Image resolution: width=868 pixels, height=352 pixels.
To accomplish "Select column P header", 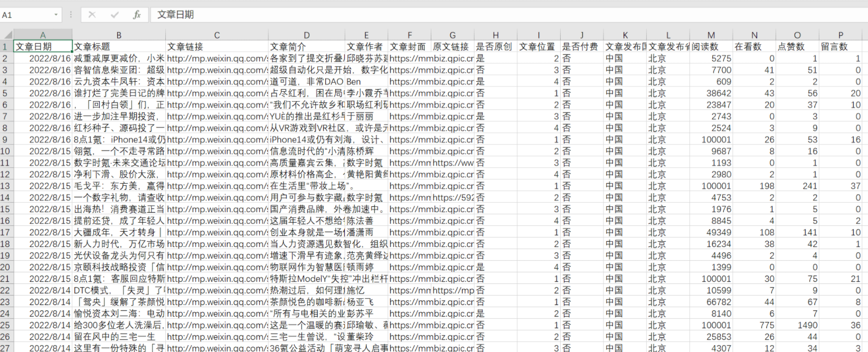I will [841, 35].
